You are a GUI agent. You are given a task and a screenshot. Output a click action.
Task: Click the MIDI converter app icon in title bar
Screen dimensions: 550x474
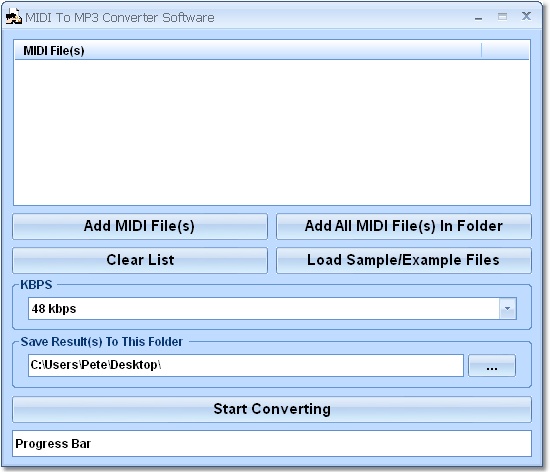13,17
